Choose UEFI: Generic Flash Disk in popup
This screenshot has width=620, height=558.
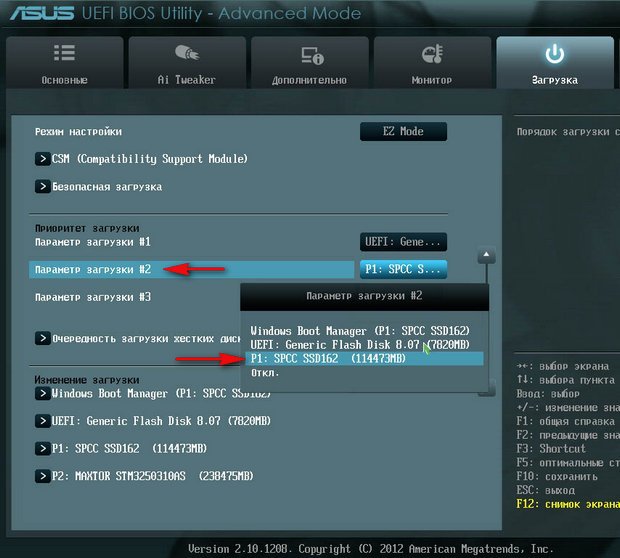click(x=360, y=345)
